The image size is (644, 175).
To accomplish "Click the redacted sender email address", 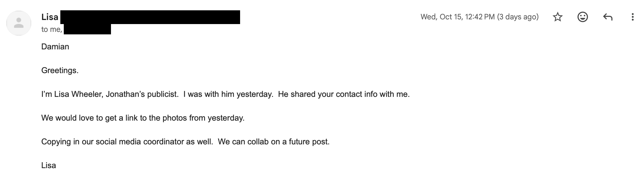I will click(150, 17).
